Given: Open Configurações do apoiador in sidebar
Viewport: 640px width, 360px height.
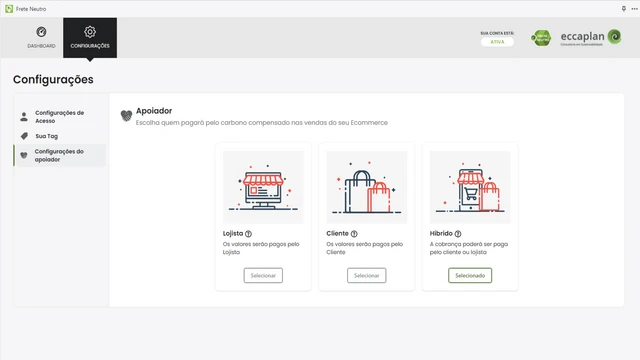Looking at the screenshot, I should click(x=60, y=155).
